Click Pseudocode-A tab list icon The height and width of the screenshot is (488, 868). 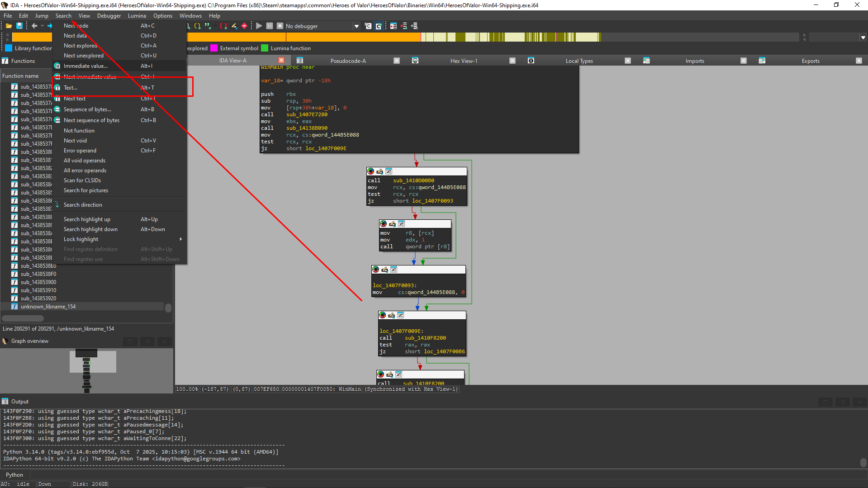point(300,61)
